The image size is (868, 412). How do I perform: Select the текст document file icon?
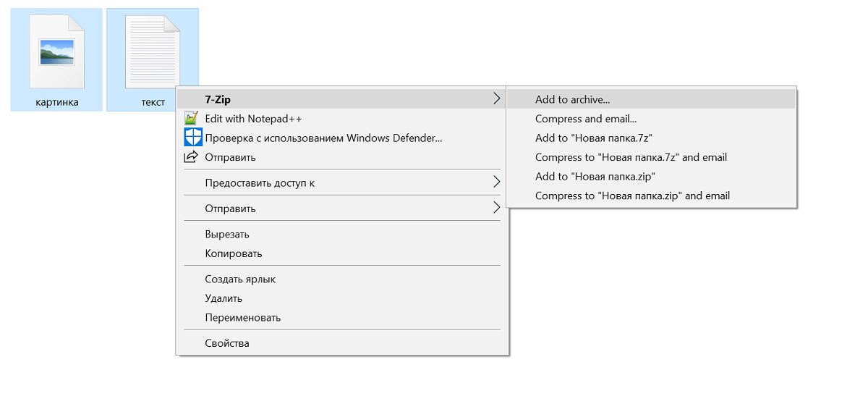click(153, 52)
